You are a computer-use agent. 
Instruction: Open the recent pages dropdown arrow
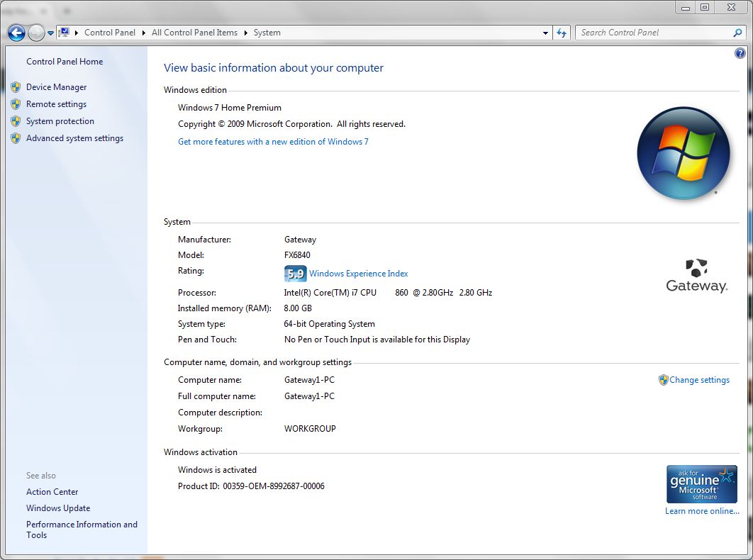click(50, 33)
